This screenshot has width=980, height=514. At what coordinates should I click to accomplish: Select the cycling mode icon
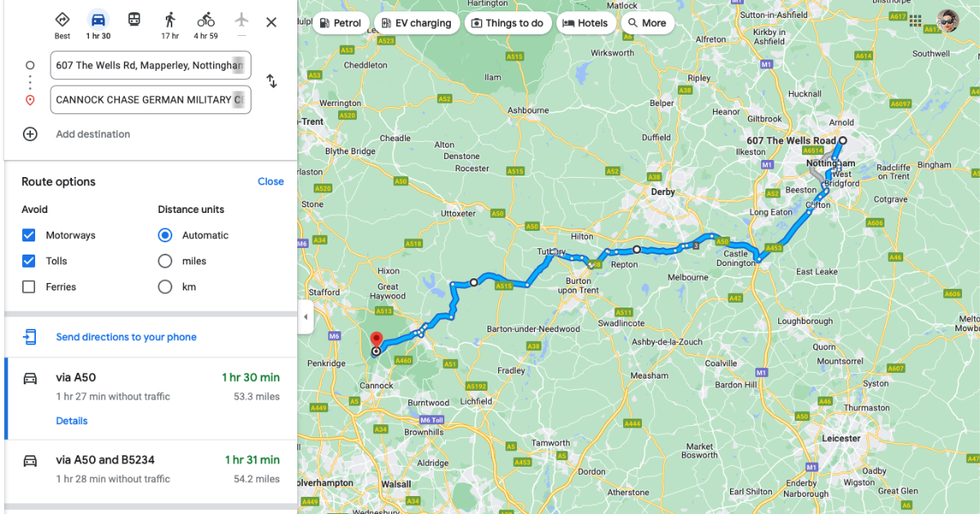point(206,20)
